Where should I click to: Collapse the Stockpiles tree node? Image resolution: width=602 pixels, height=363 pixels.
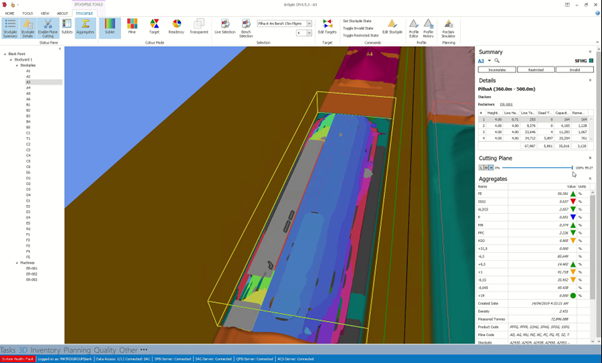pos(17,65)
